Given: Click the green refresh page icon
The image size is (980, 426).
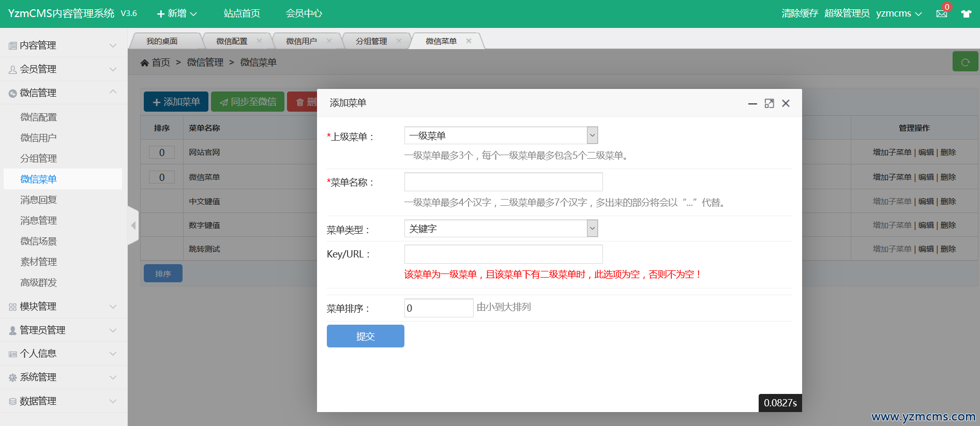Looking at the screenshot, I should click(x=965, y=62).
